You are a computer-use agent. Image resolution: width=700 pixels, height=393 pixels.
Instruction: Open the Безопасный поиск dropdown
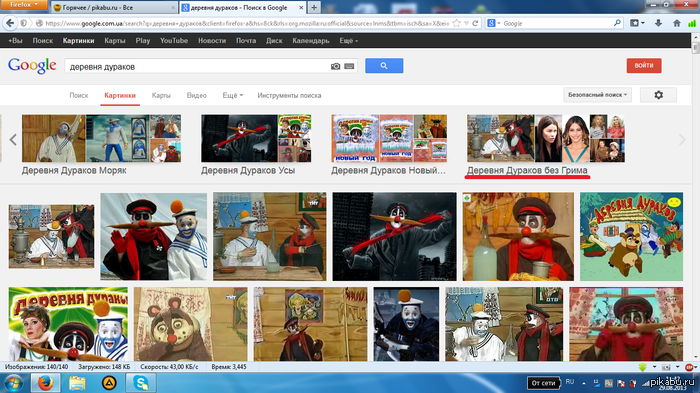pyautogui.click(x=597, y=95)
